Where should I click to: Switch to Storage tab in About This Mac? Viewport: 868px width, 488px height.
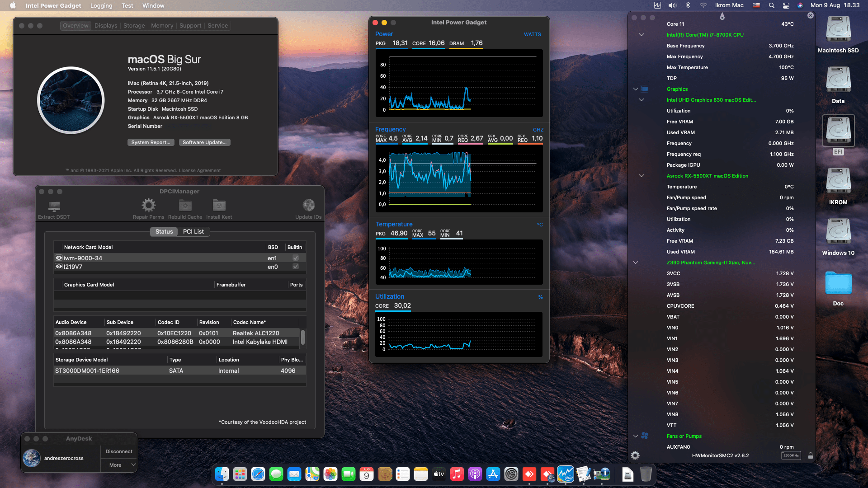(x=134, y=26)
